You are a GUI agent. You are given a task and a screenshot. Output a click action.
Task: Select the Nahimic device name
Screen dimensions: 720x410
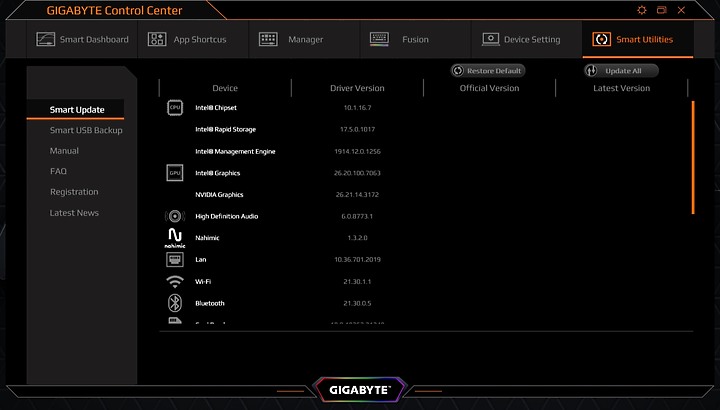click(207, 238)
